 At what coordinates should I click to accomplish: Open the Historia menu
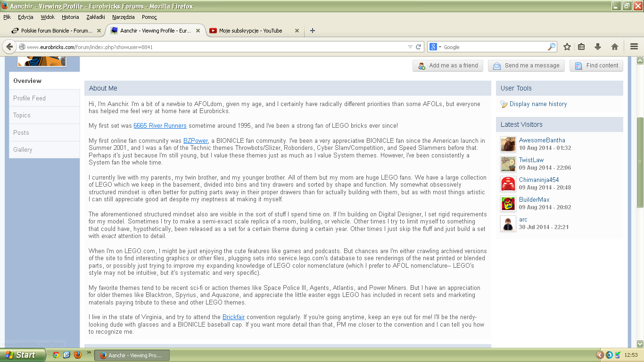pos(70,17)
